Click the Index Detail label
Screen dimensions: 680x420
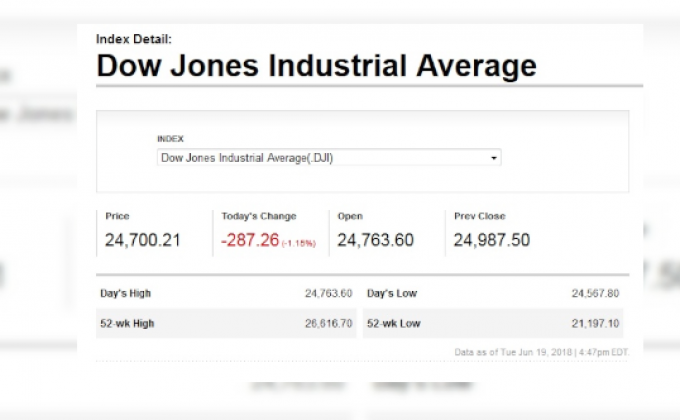[134, 39]
